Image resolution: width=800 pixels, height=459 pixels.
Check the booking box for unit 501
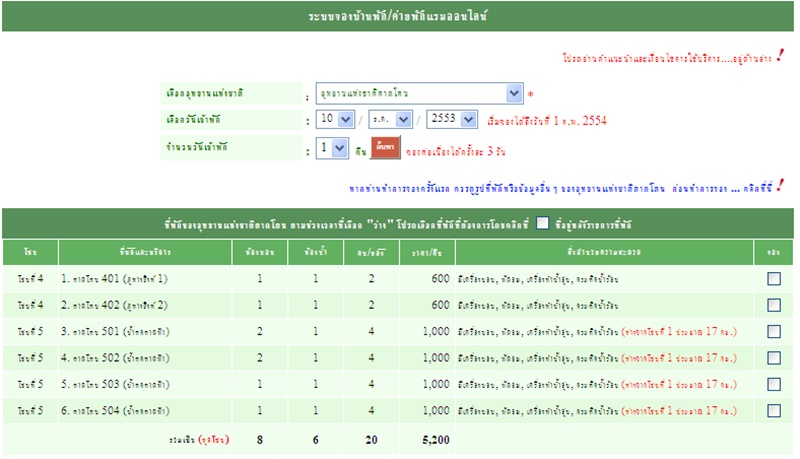pos(774,331)
